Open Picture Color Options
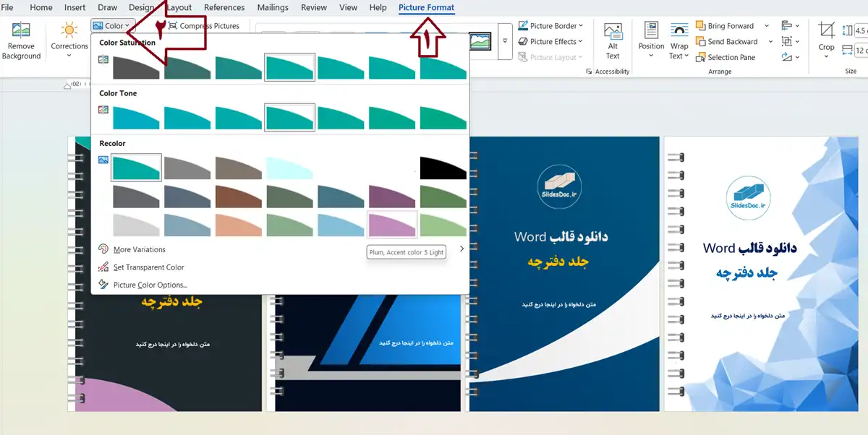 (x=150, y=285)
